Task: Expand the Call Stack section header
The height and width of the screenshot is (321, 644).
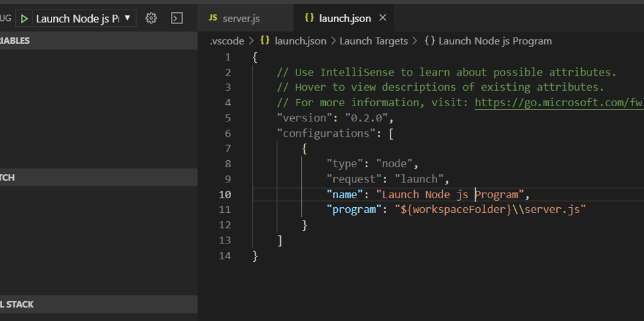Action: pyautogui.click(x=98, y=304)
